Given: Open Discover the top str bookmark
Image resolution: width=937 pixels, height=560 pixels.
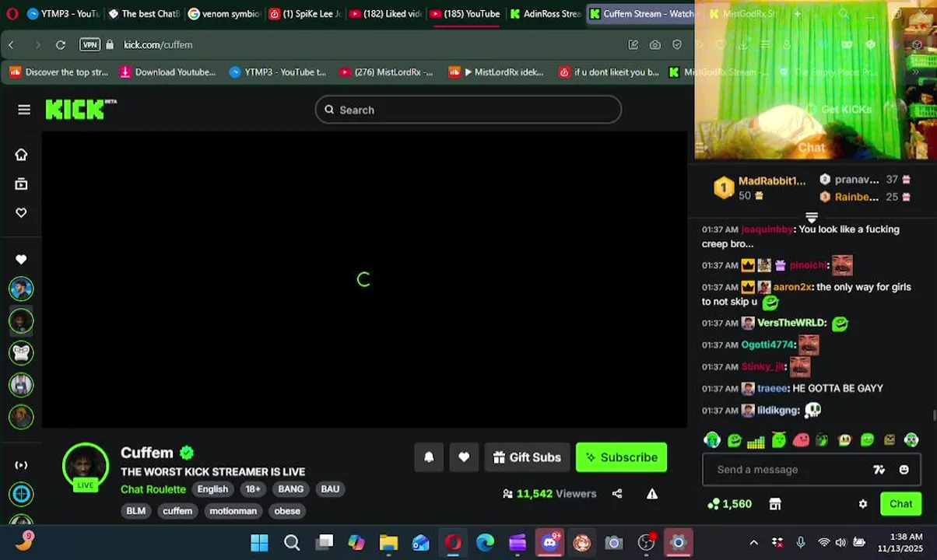Looking at the screenshot, I should pos(59,72).
